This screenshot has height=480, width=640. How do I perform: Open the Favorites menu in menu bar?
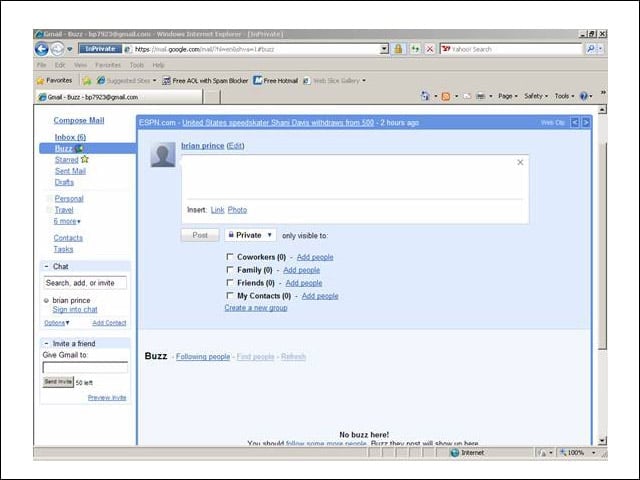pyautogui.click(x=108, y=65)
